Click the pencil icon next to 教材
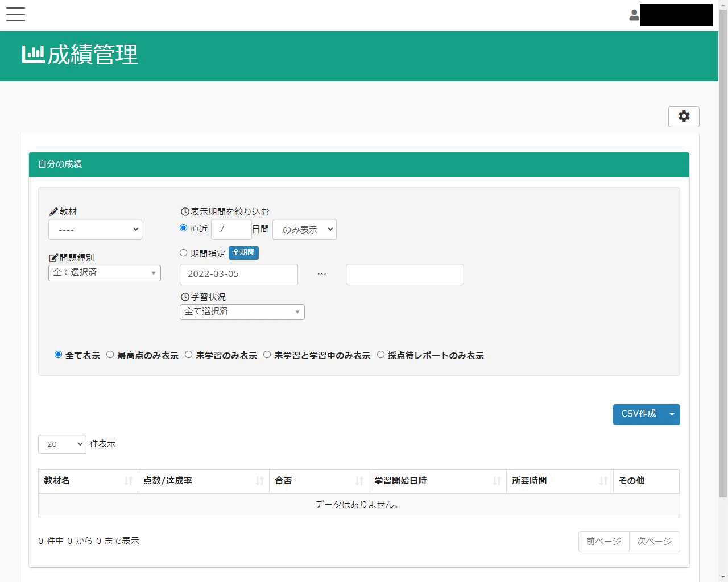Image resolution: width=728 pixels, height=582 pixels. 53,212
